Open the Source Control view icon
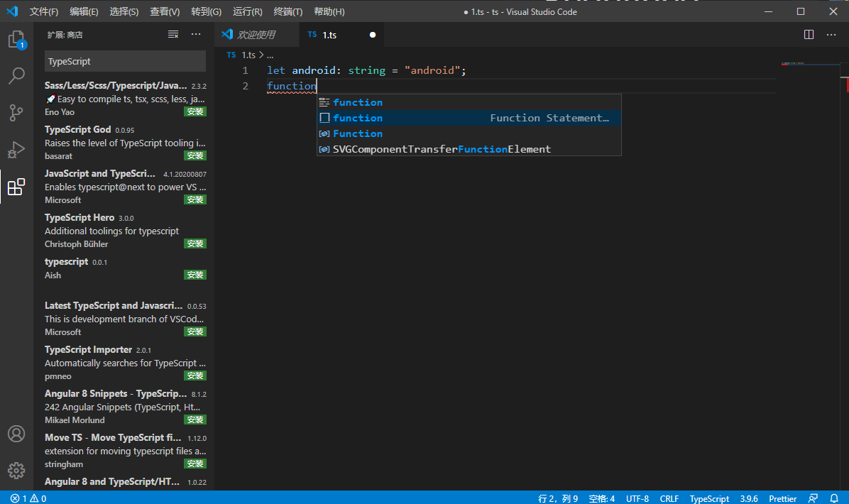This screenshot has height=504, width=849. [x=16, y=113]
